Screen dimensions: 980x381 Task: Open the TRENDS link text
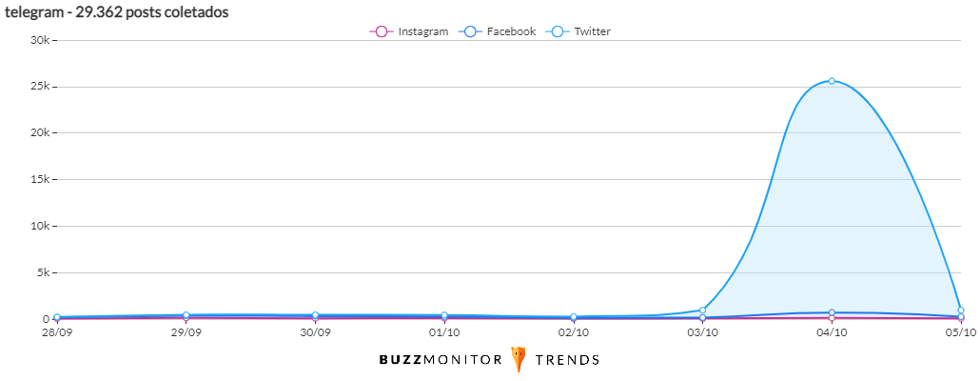567,360
